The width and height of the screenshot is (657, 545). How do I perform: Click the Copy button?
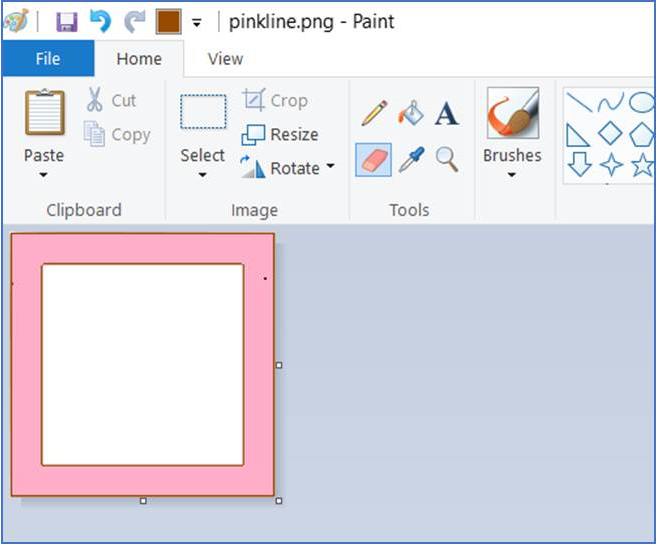click(117, 134)
